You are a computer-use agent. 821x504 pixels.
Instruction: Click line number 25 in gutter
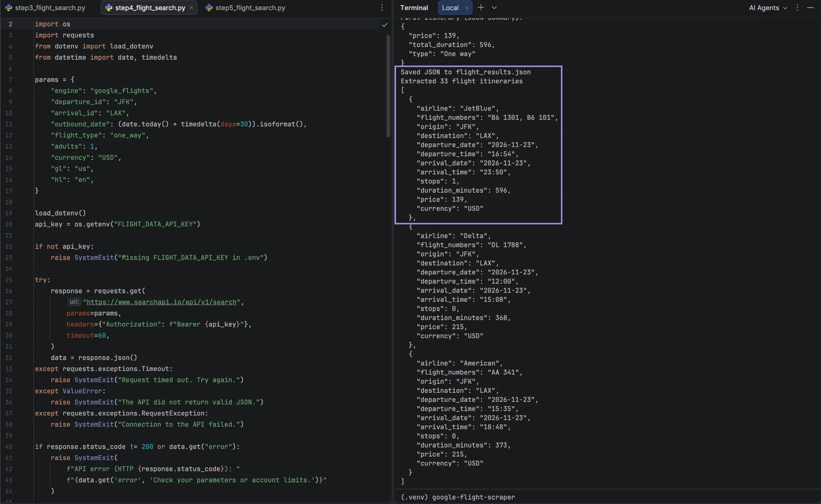[9, 280]
